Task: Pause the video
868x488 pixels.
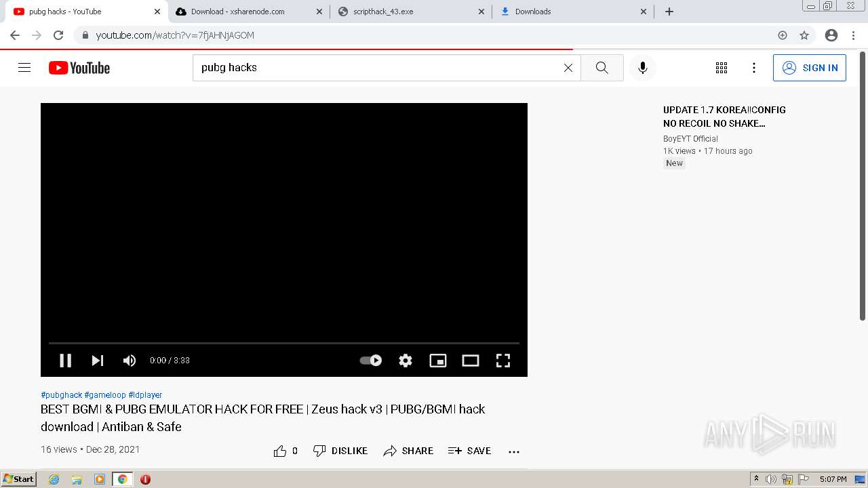Action: (x=66, y=361)
